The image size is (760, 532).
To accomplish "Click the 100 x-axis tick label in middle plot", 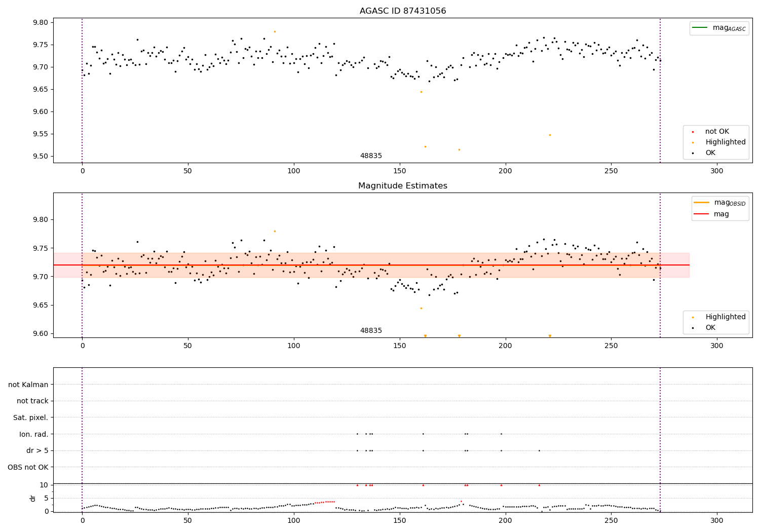I will (293, 346).
